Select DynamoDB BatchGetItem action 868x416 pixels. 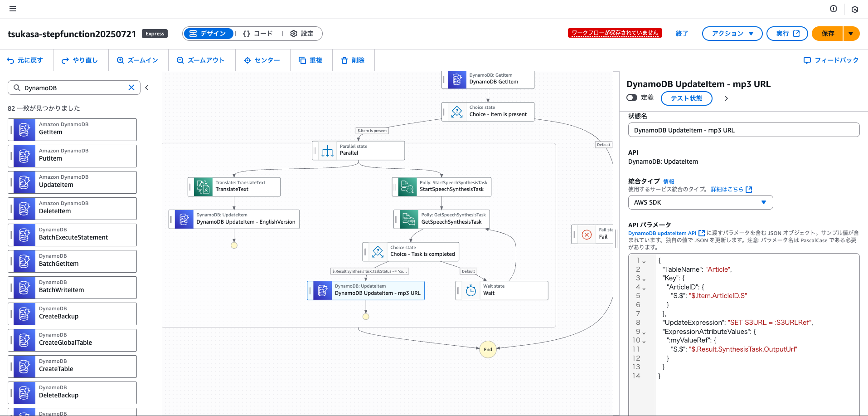(x=73, y=261)
